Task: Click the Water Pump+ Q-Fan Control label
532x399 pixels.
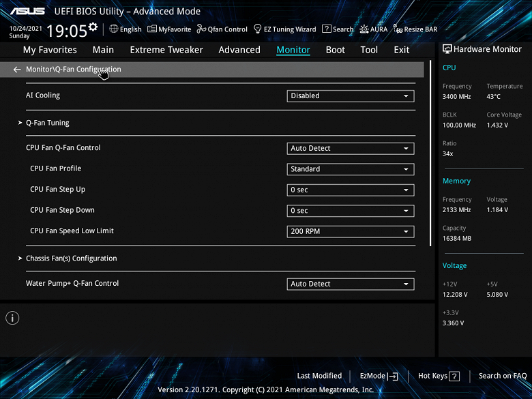Action: coord(72,283)
